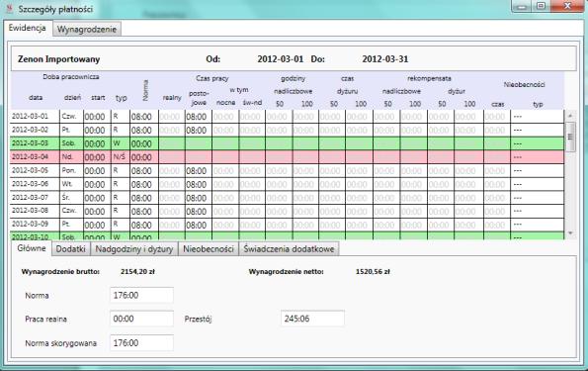The image size is (588, 371).
Task: Click 'Pon.' day cell for 2012-03-05
Action: [71, 170]
